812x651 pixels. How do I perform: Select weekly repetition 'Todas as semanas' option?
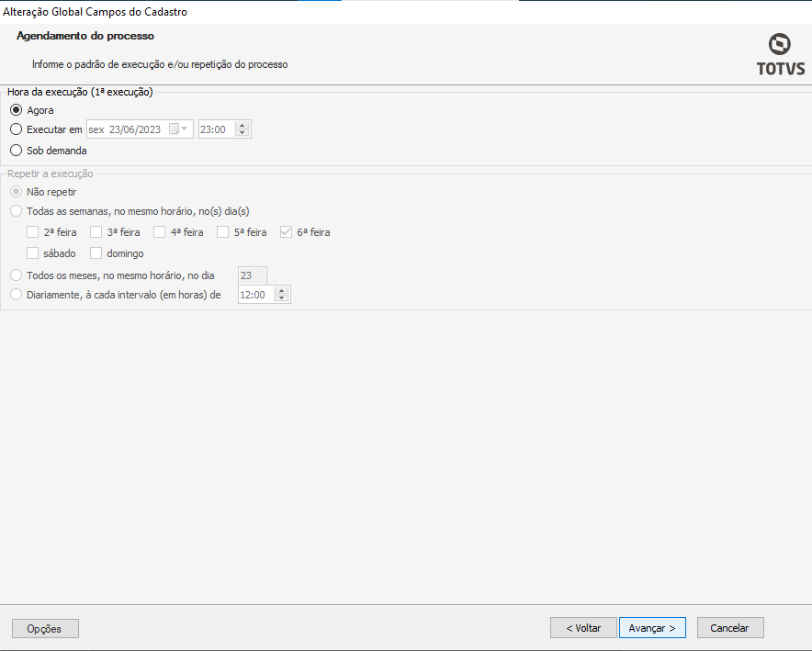(x=16, y=211)
